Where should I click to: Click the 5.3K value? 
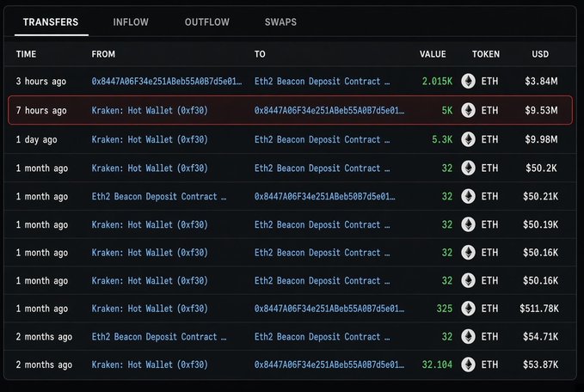tap(442, 139)
